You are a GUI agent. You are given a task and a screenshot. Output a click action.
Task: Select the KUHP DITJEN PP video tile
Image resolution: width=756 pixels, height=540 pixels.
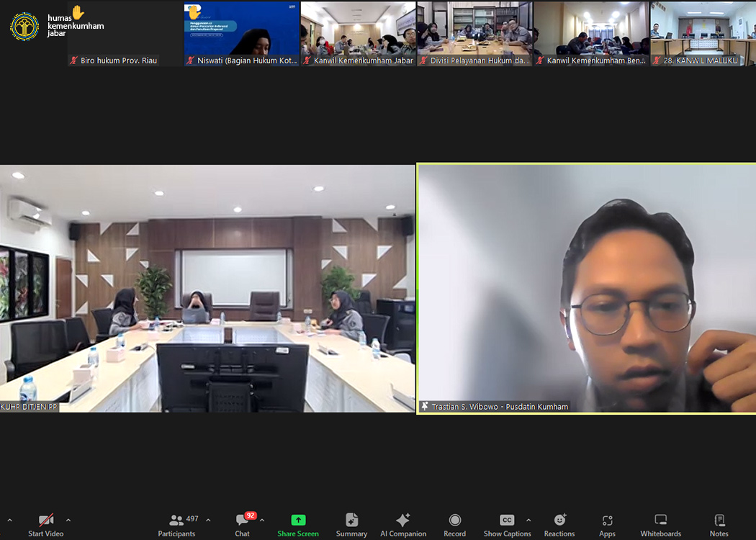pyautogui.click(x=207, y=288)
